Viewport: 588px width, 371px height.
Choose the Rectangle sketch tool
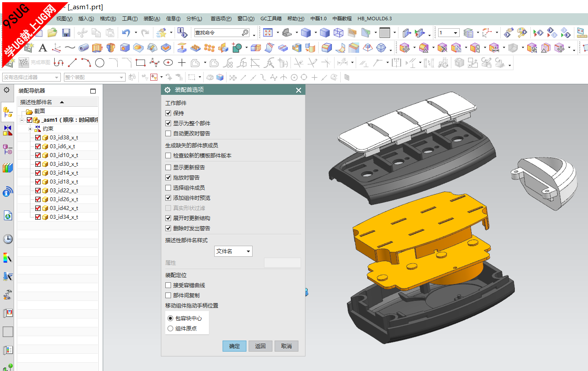click(140, 63)
